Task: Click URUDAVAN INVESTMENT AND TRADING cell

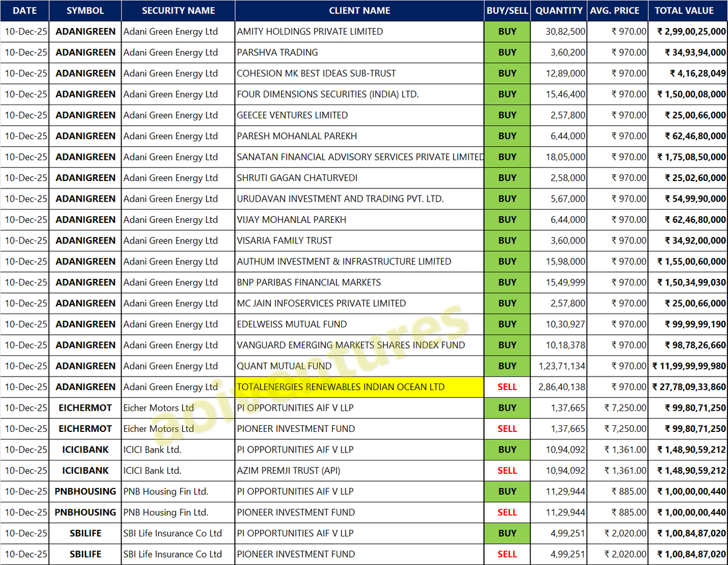Action: tap(359, 199)
